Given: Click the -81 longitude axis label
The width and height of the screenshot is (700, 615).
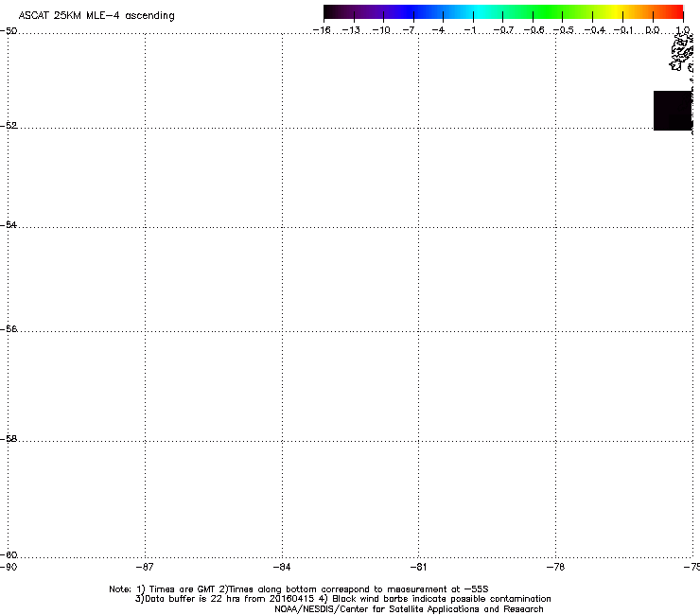Looking at the screenshot, I should [x=418, y=567].
